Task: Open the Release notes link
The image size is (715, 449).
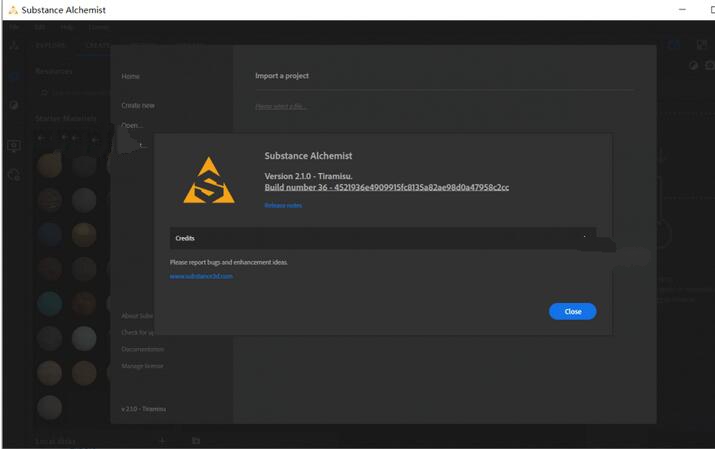Action: click(x=283, y=206)
